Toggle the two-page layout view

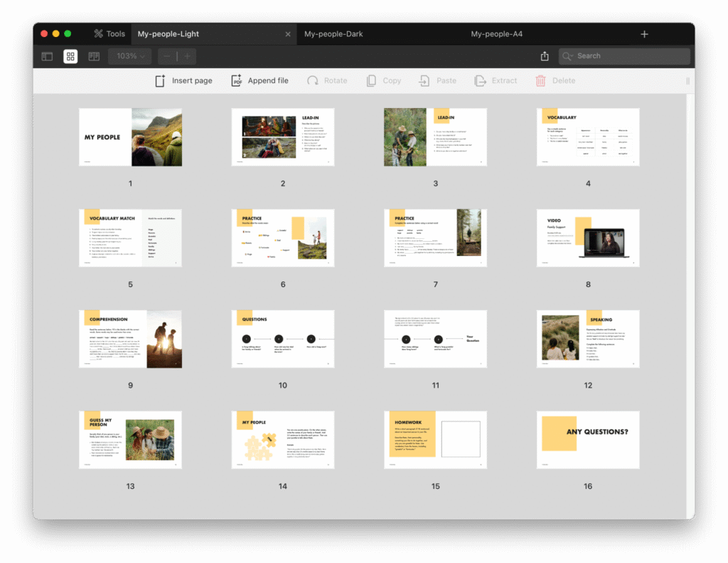(94, 56)
